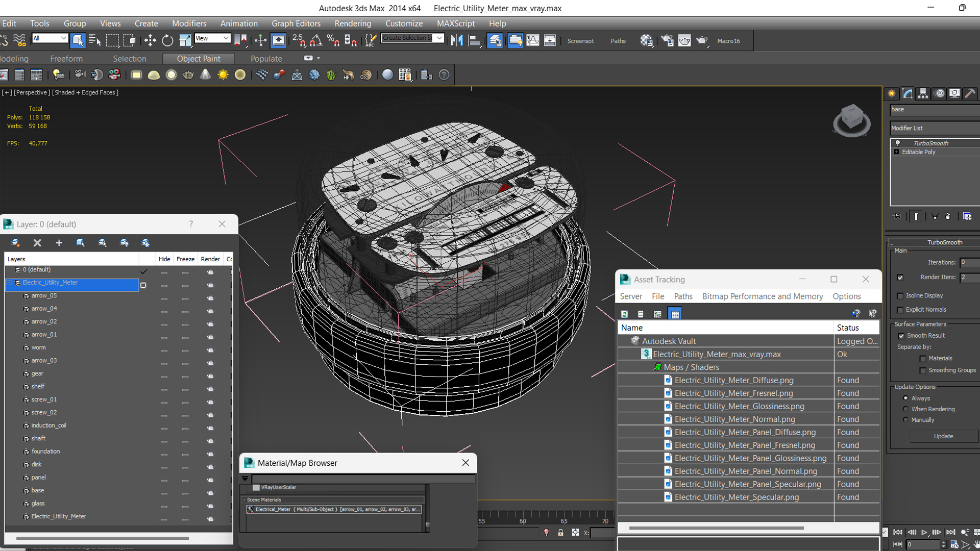Image resolution: width=980 pixels, height=551 pixels.
Task: Enable Explicit Normals checkbox
Action: [x=900, y=310]
